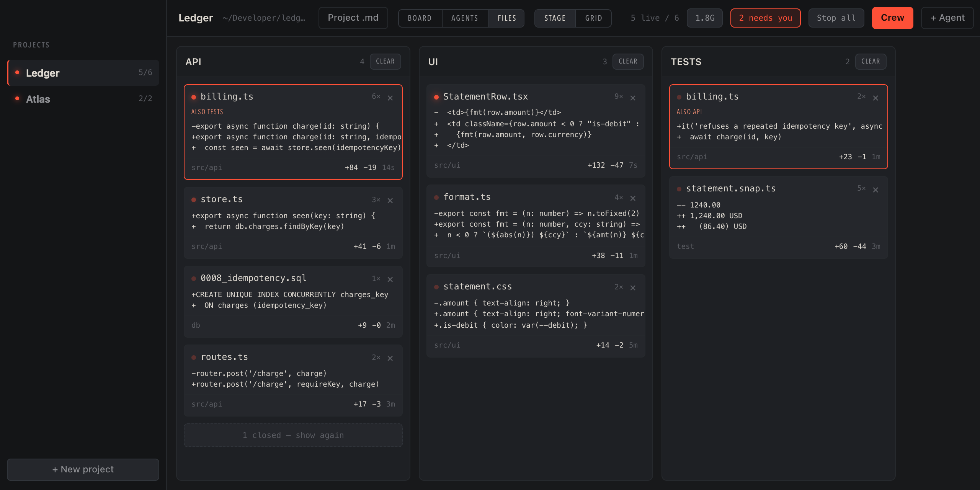980x490 pixels.
Task: Stop all running agents
Action: (836, 18)
